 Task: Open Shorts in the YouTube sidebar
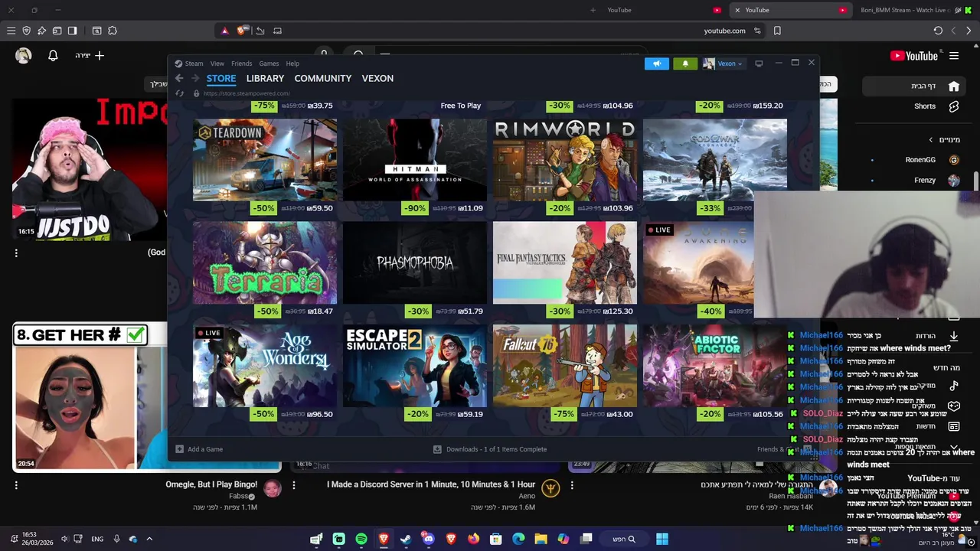coord(936,106)
